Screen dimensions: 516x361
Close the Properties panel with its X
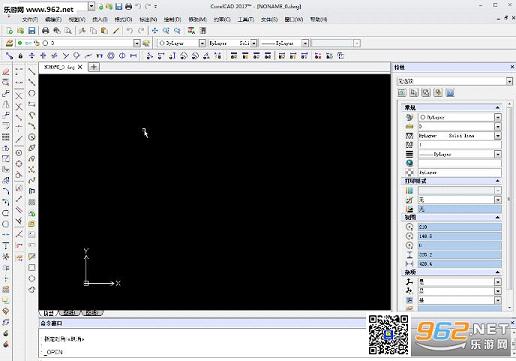pyautogui.click(x=512, y=67)
